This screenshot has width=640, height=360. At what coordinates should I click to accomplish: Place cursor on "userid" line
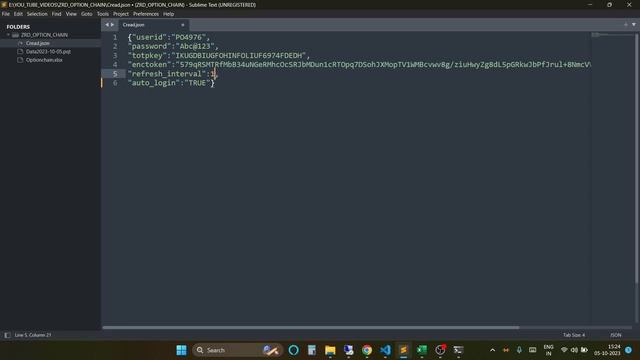pyautogui.click(x=169, y=37)
